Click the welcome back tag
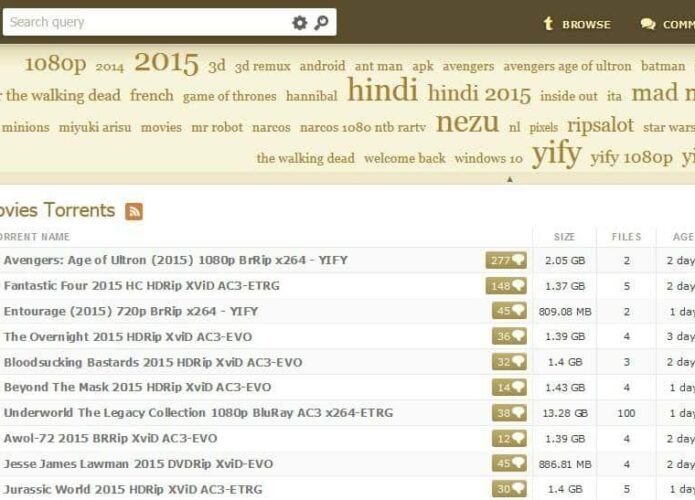695x500 pixels. pyautogui.click(x=405, y=158)
